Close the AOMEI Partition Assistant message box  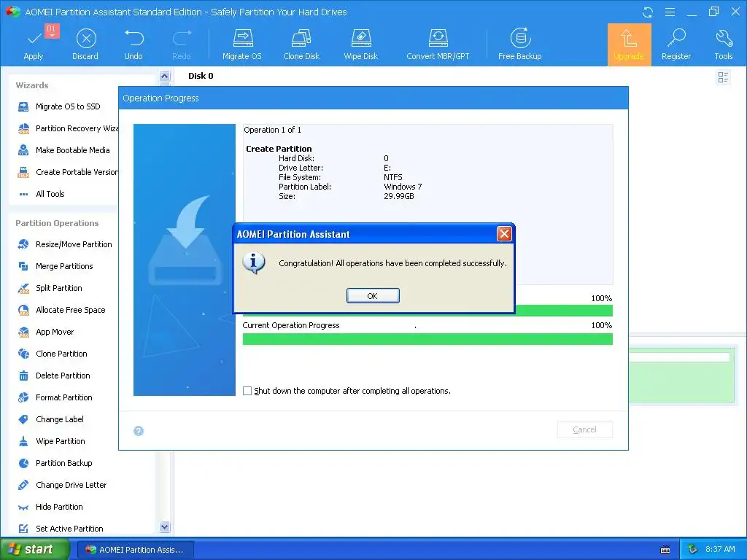pyautogui.click(x=504, y=234)
